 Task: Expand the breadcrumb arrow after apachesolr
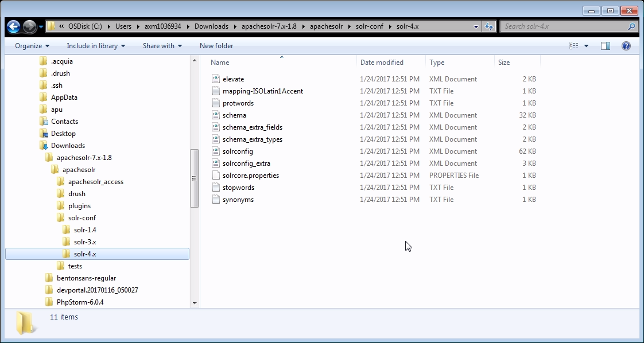(x=350, y=26)
